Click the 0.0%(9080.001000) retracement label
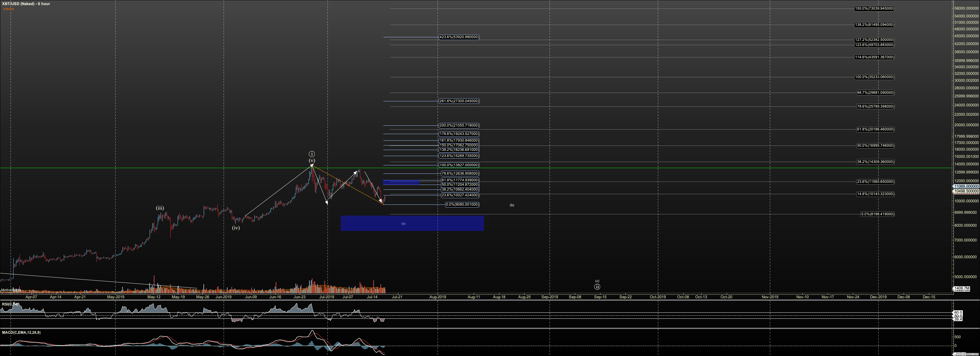This screenshot has height=356, width=980. pos(462,204)
